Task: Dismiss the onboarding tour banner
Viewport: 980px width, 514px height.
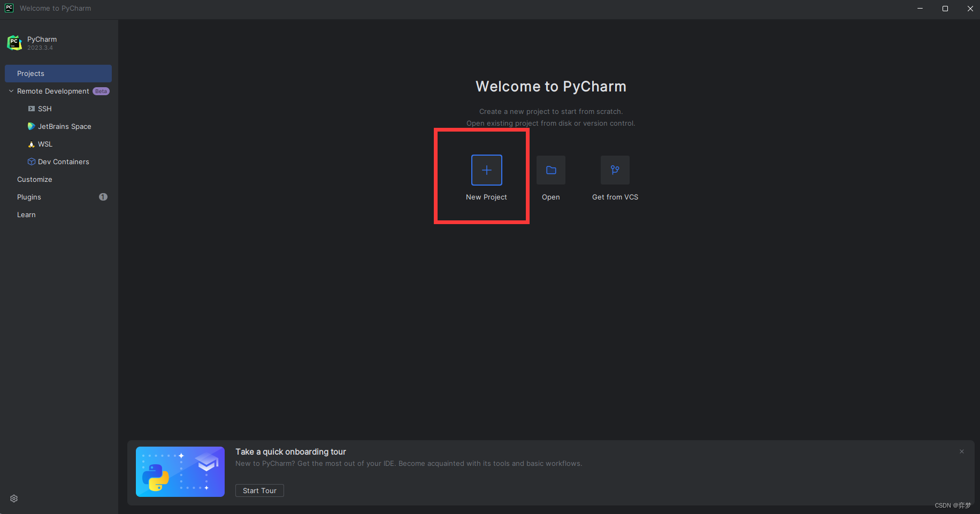Action: pyautogui.click(x=962, y=451)
